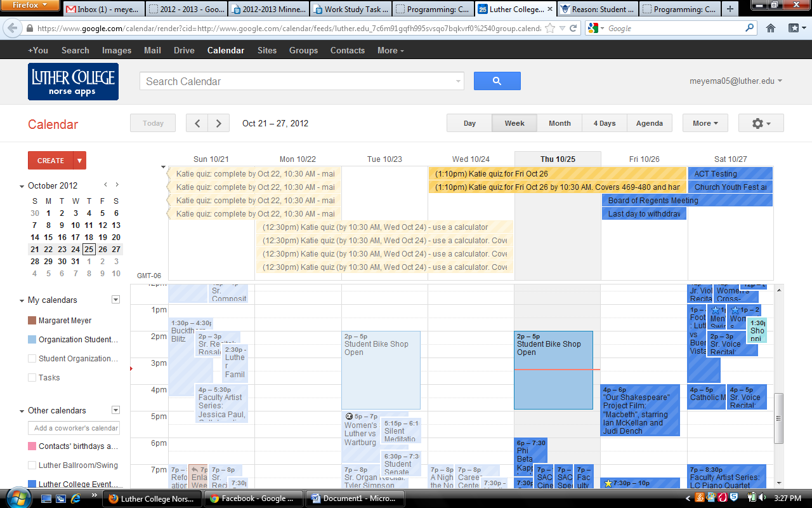This screenshot has width=812, height=508.
Task: Open Board of Regents Meeting event
Action: click(x=687, y=200)
